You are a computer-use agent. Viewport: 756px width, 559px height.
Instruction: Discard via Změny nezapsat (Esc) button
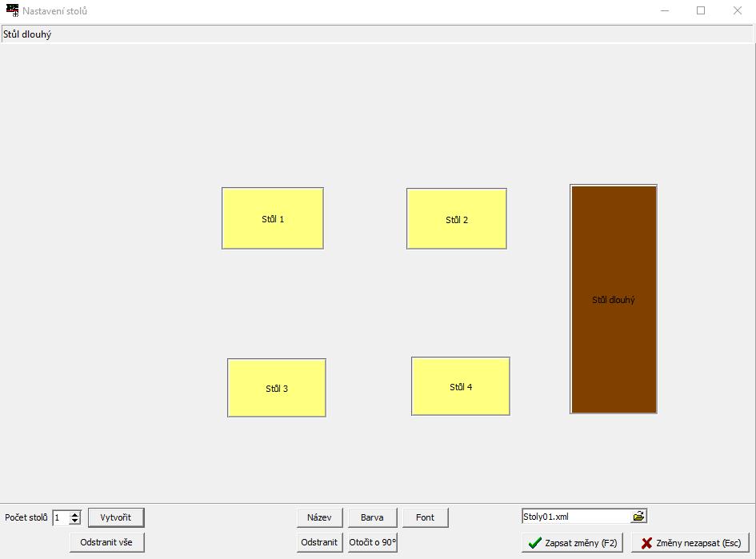point(690,543)
